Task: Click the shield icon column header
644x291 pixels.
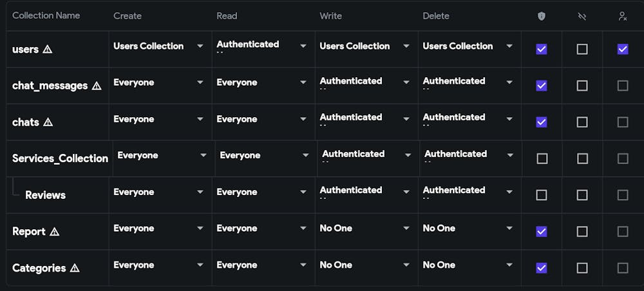Action: click(x=541, y=16)
